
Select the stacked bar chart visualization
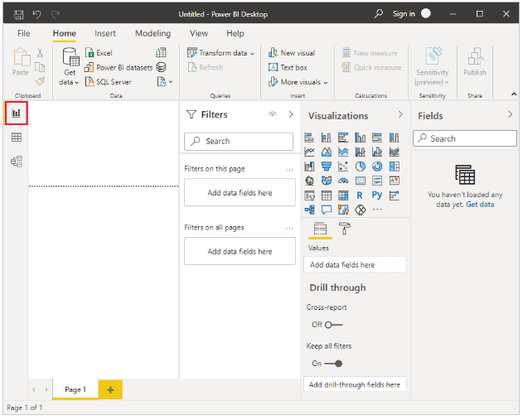coord(309,138)
